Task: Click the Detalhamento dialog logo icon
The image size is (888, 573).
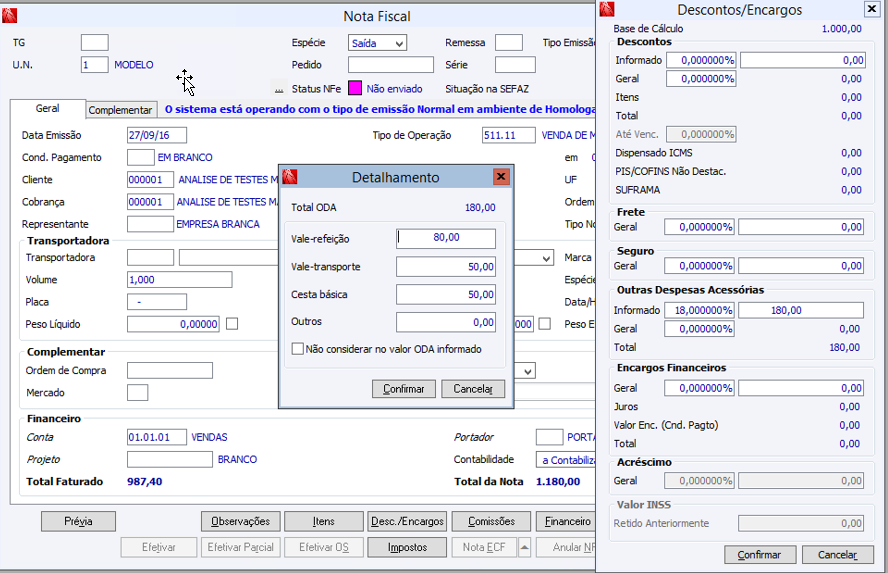Action: (x=290, y=177)
